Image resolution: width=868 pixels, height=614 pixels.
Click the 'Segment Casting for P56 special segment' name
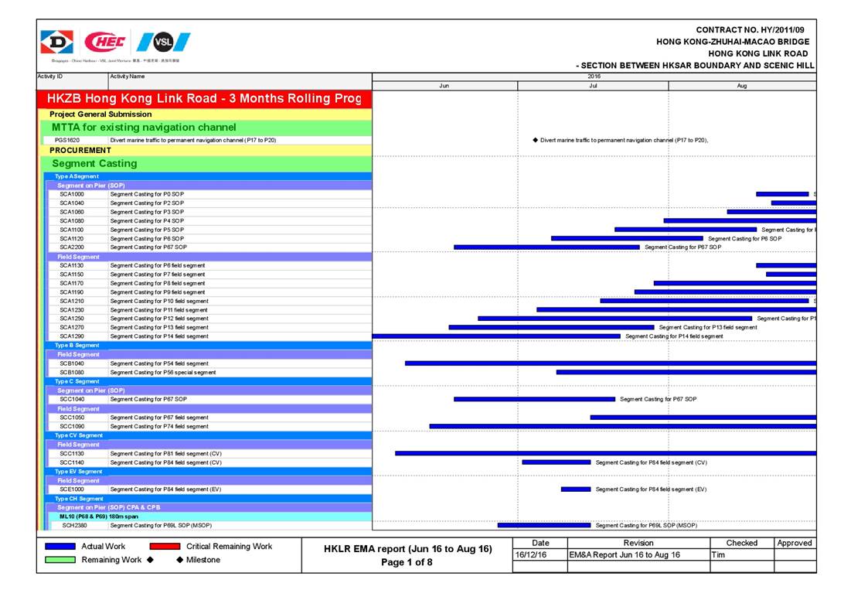163,373
